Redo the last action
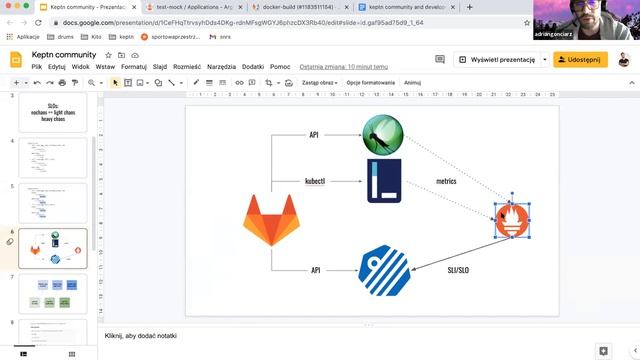This screenshot has height=360, width=640. (x=50, y=83)
